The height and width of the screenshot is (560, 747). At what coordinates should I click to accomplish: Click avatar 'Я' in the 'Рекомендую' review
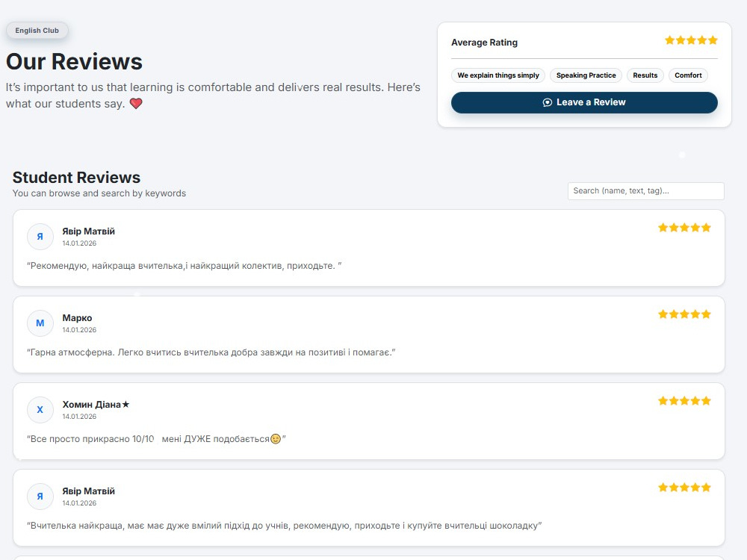click(40, 237)
